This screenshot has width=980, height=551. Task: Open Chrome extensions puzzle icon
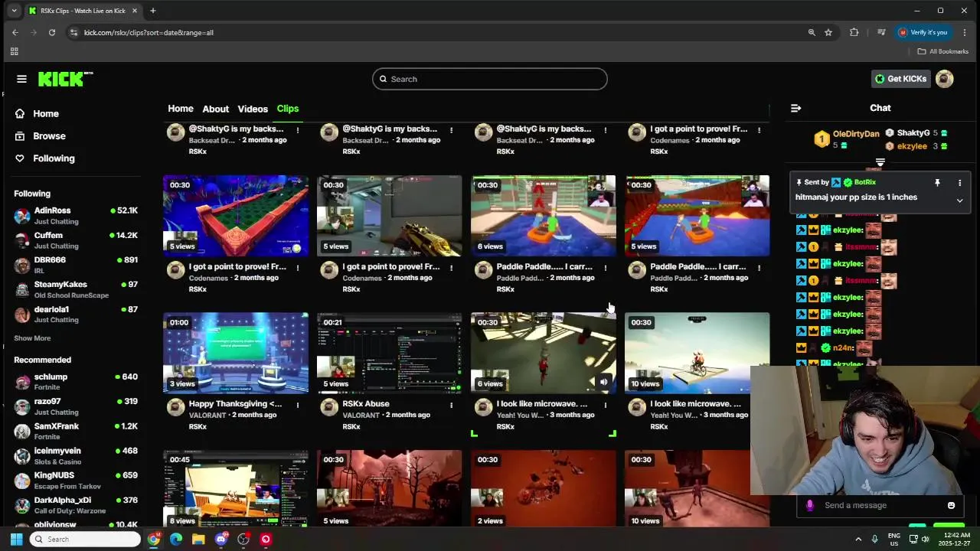(x=854, y=32)
